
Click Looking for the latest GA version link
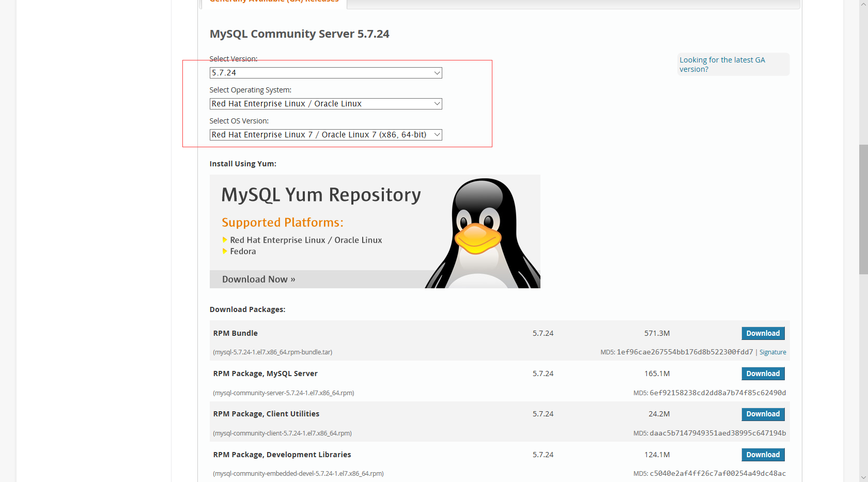(x=722, y=65)
